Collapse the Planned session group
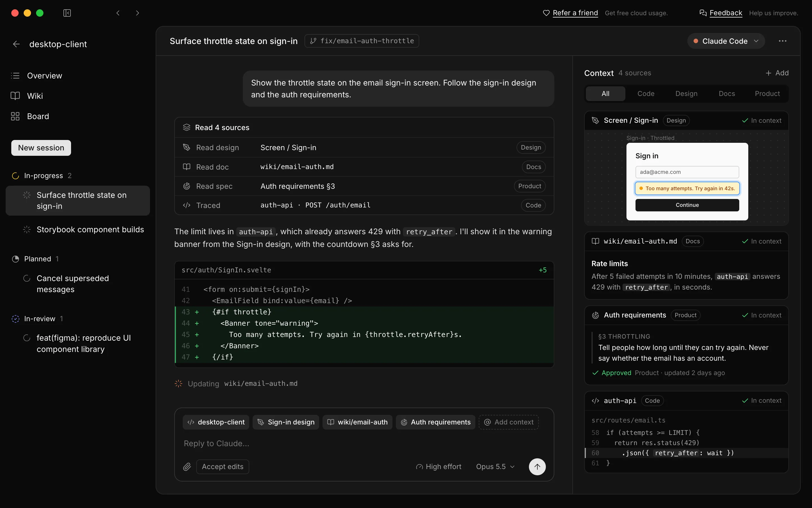This screenshot has height=508, width=812. [35, 259]
